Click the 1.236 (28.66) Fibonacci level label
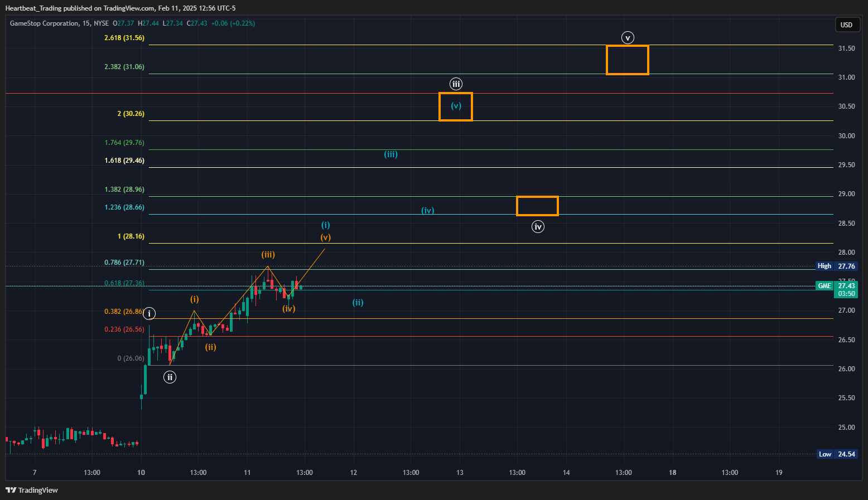 (124, 207)
